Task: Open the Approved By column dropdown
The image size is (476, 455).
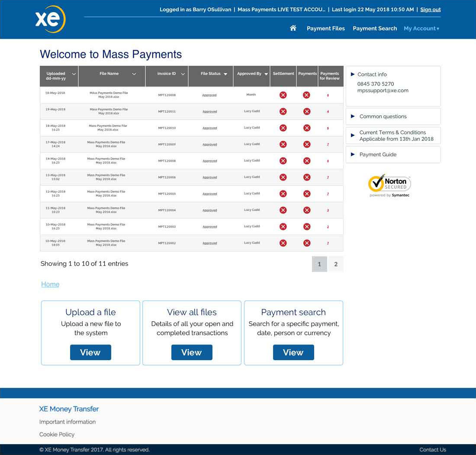Action: (x=266, y=74)
